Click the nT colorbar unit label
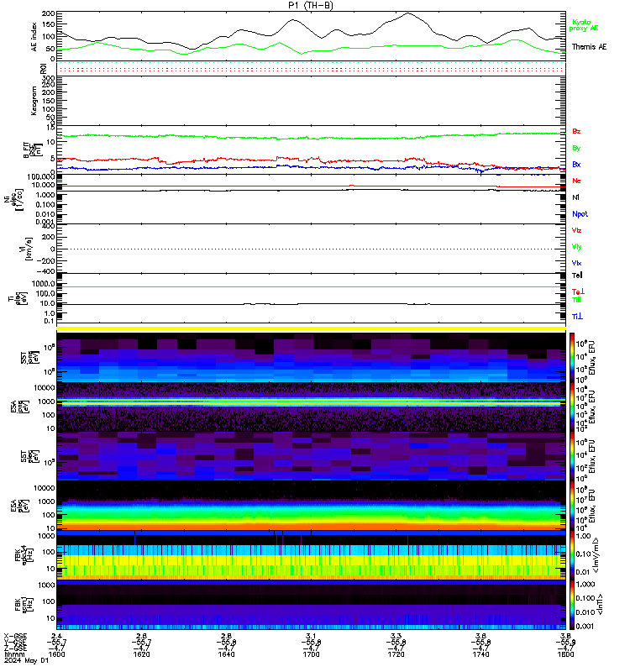 click(600, 605)
